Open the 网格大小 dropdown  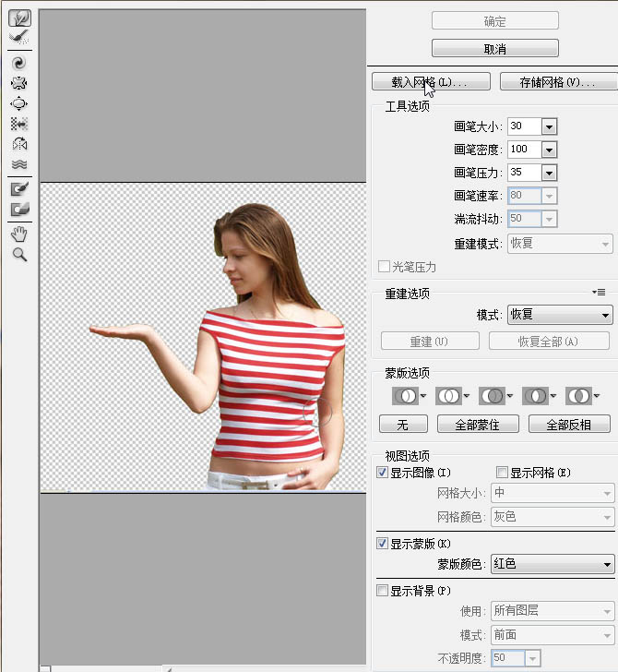click(x=553, y=493)
